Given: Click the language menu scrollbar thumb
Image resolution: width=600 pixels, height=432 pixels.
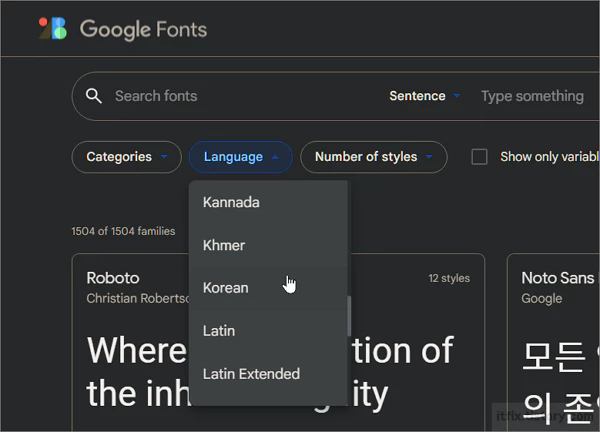Looking at the screenshot, I should (349, 316).
